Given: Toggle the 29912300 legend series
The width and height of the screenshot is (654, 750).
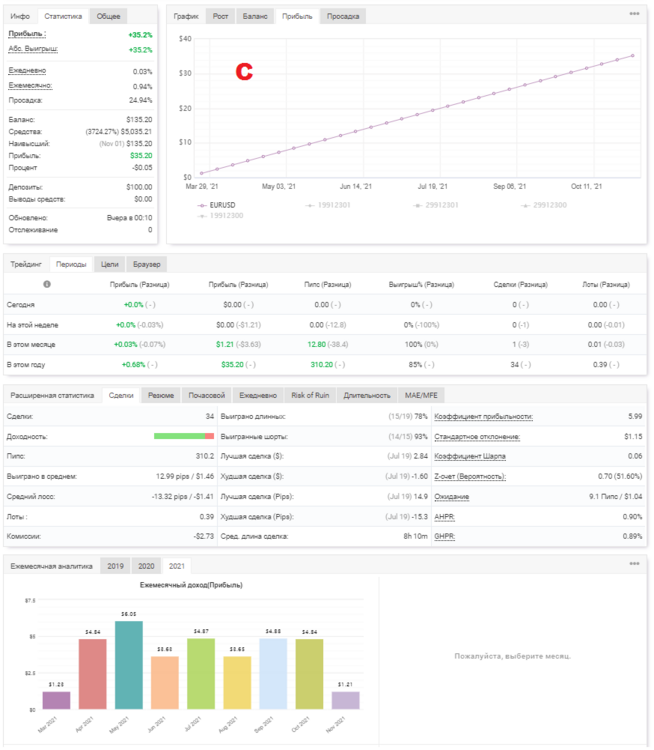Looking at the screenshot, I should [x=544, y=205].
